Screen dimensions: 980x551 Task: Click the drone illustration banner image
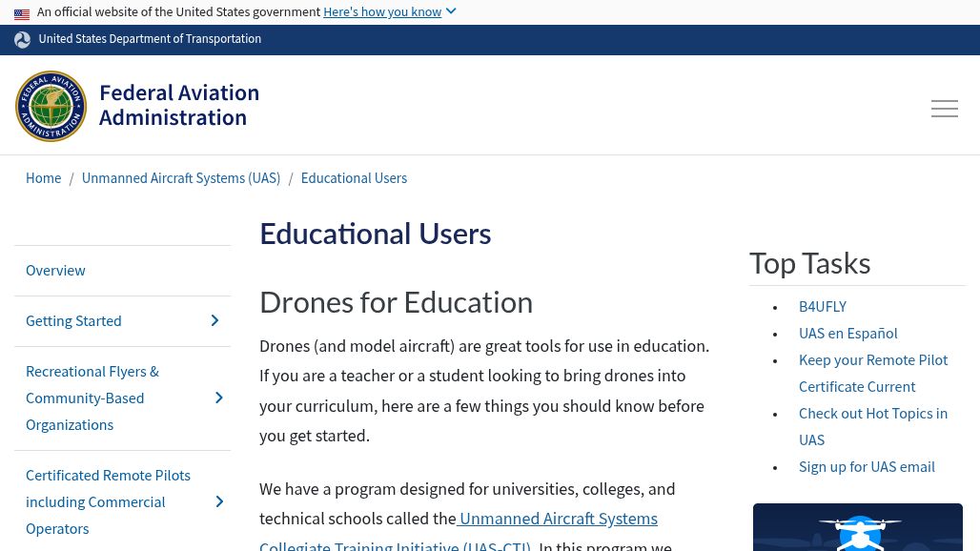click(x=857, y=527)
